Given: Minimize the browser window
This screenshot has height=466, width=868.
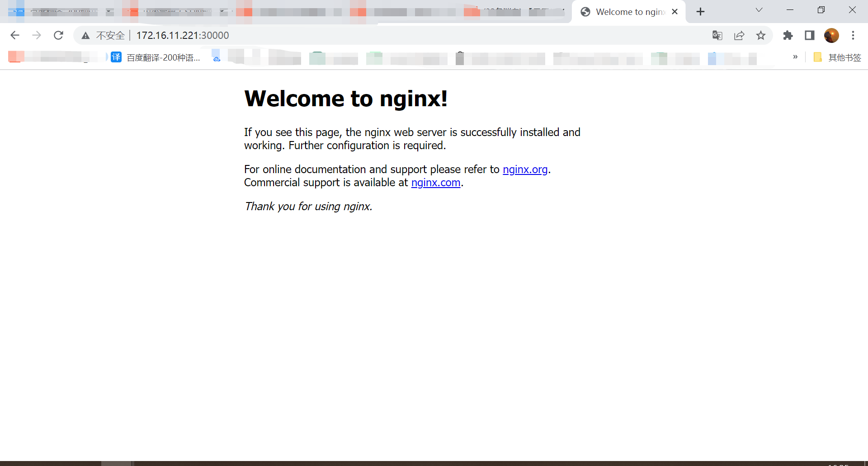Looking at the screenshot, I should [790, 10].
